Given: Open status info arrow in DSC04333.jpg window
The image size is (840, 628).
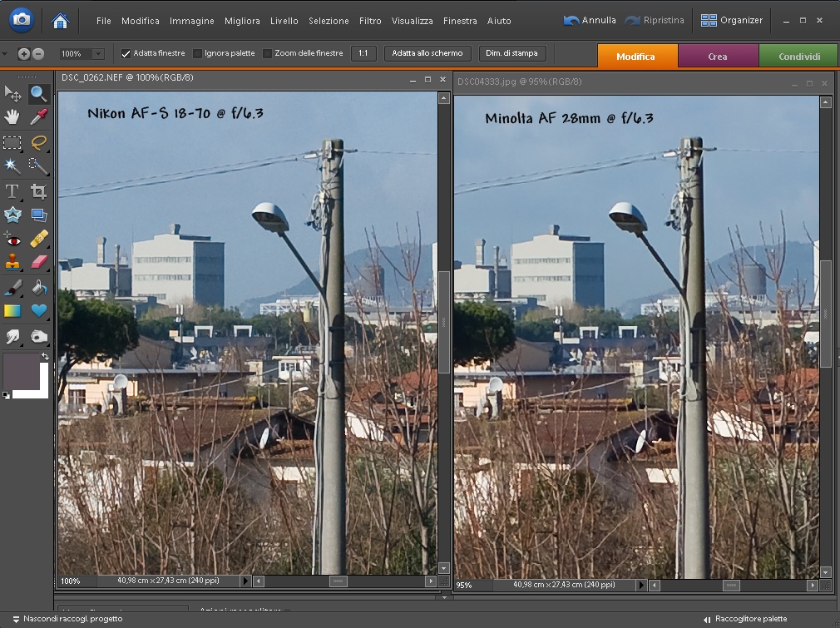Looking at the screenshot, I should [640, 585].
